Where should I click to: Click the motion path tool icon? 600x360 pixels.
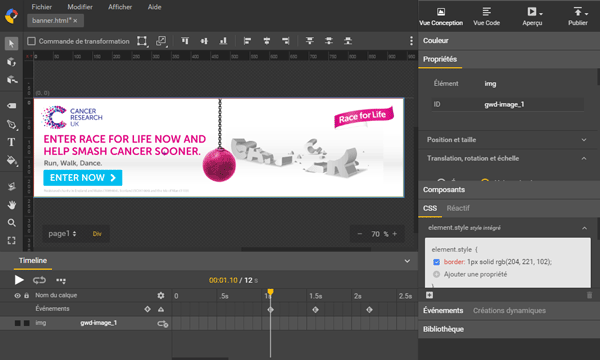(11, 186)
